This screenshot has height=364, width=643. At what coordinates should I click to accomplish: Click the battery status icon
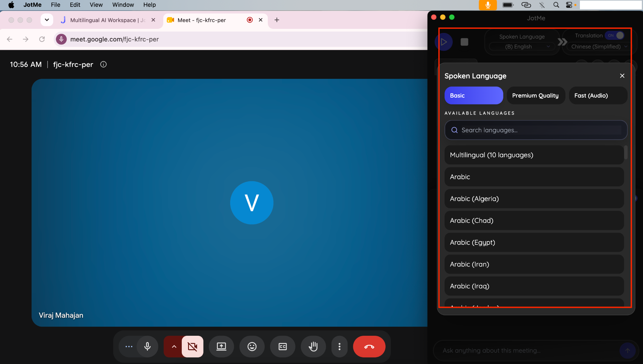(x=508, y=5)
